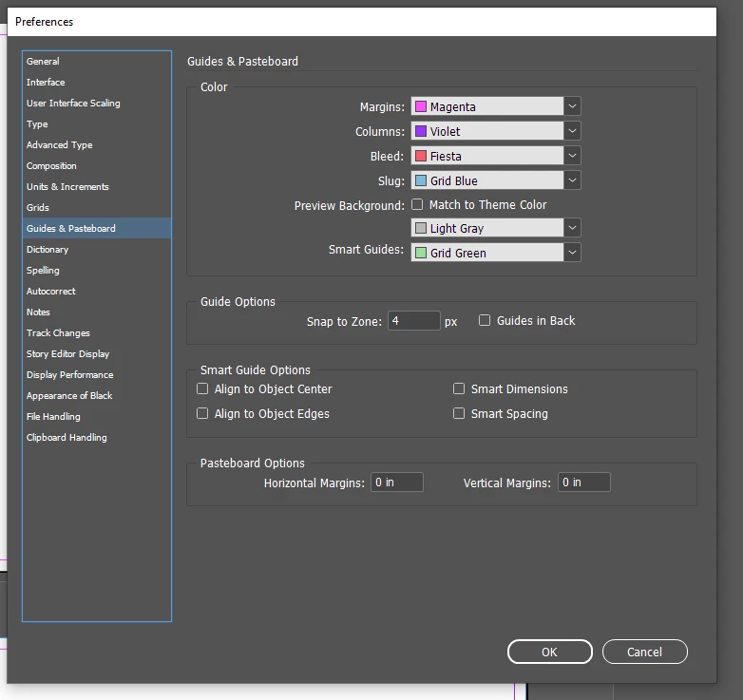743x700 pixels.
Task: Open the Smart Guides color dropdown arrow
Action: pos(572,253)
